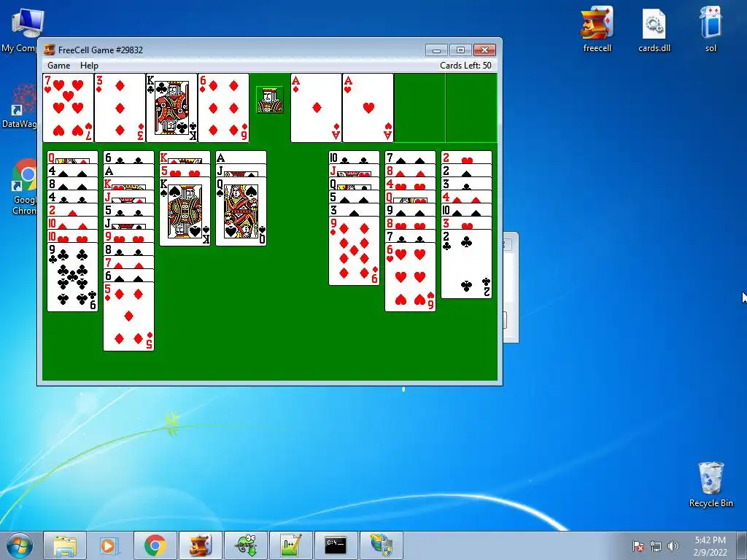The width and height of the screenshot is (747, 560).
Task: Click the Cards Left: 50 counter
Action: (x=465, y=66)
